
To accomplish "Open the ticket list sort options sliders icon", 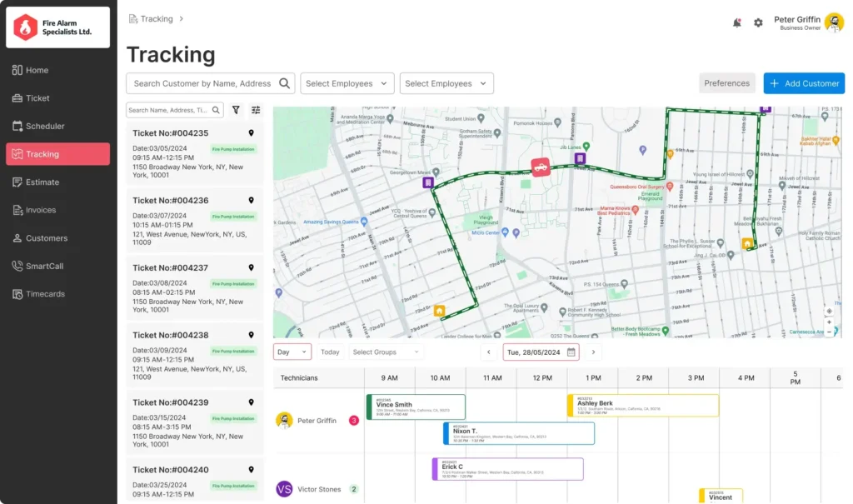I will click(x=256, y=110).
